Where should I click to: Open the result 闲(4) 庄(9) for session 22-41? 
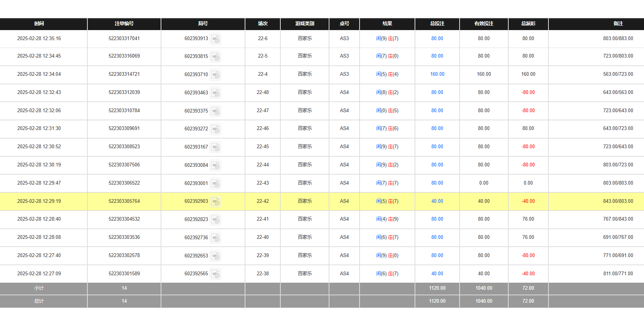tap(387, 219)
